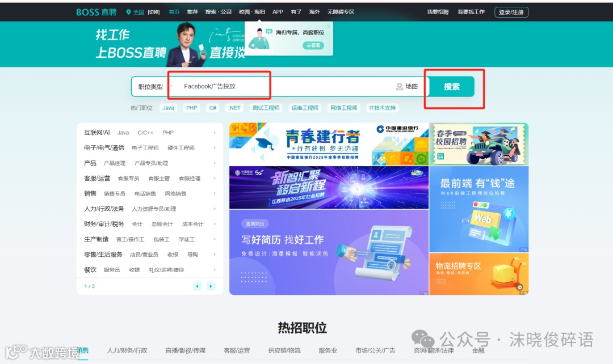The width and height of the screenshot is (613, 364).
Task: Close the 海归专属 popup
Action: click(328, 26)
